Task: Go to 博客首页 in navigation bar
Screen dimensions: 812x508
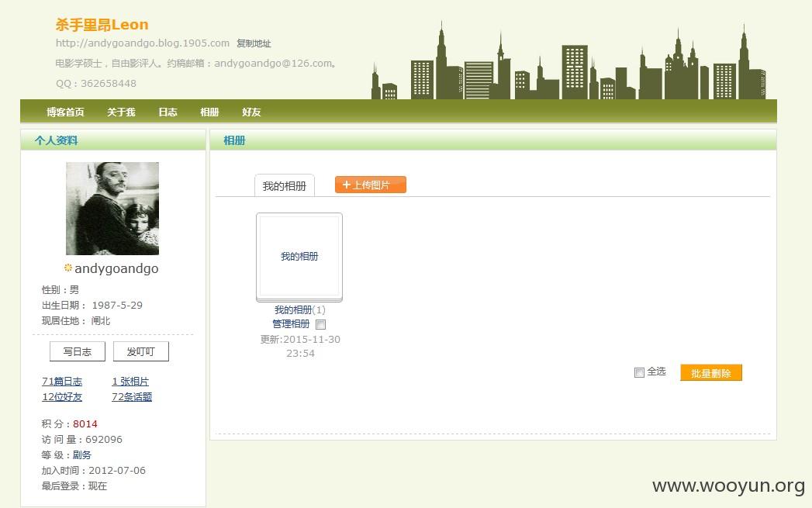Action: (65, 112)
